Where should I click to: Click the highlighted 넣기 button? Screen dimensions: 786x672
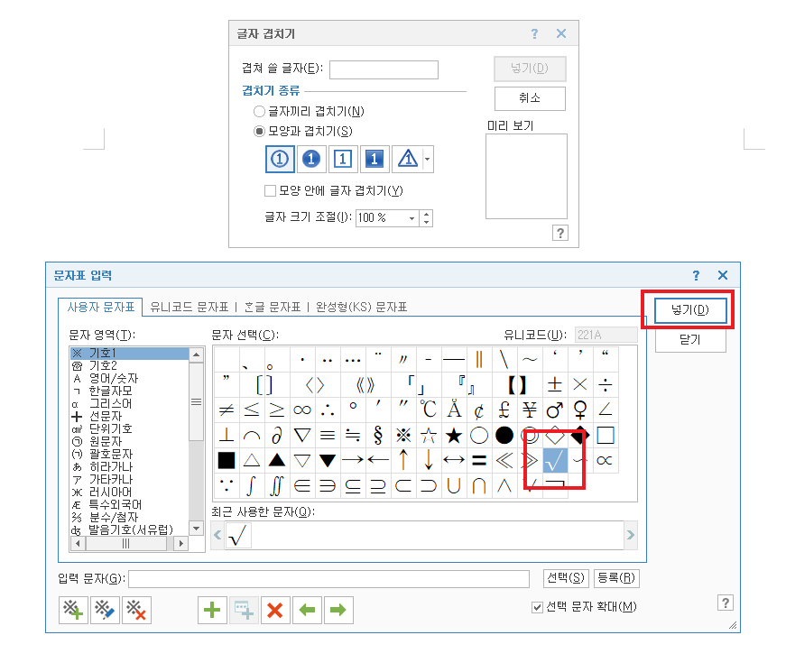point(689,310)
